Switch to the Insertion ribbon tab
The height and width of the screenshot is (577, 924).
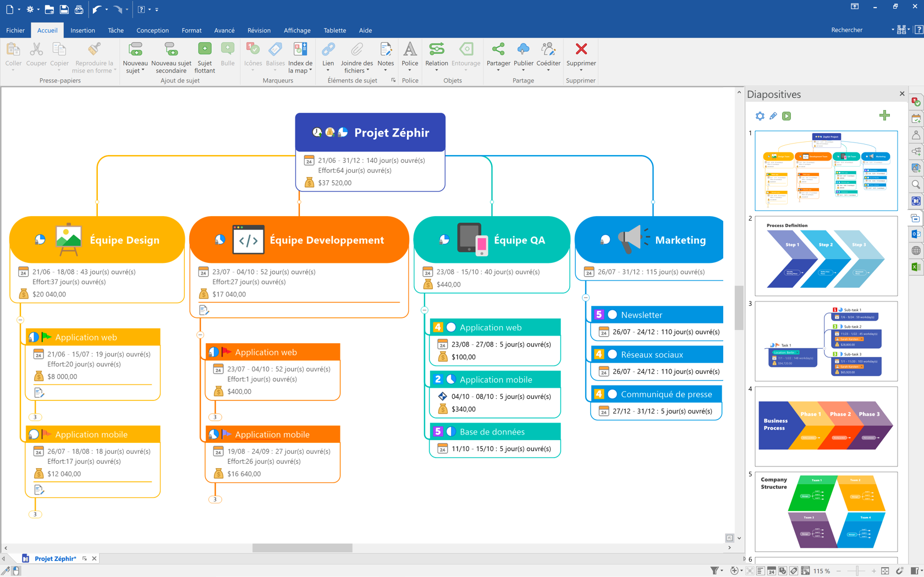(x=82, y=30)
